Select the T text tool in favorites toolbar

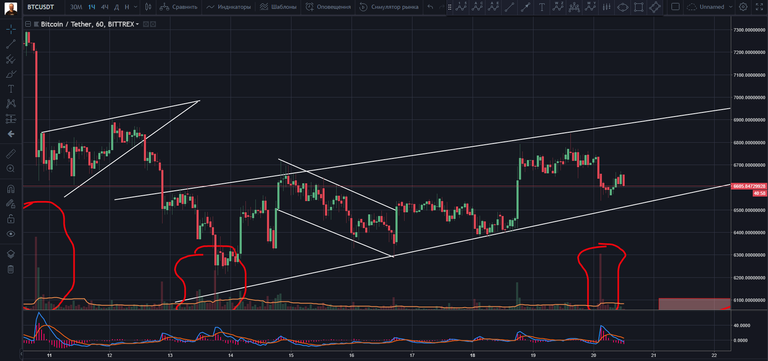542,7
